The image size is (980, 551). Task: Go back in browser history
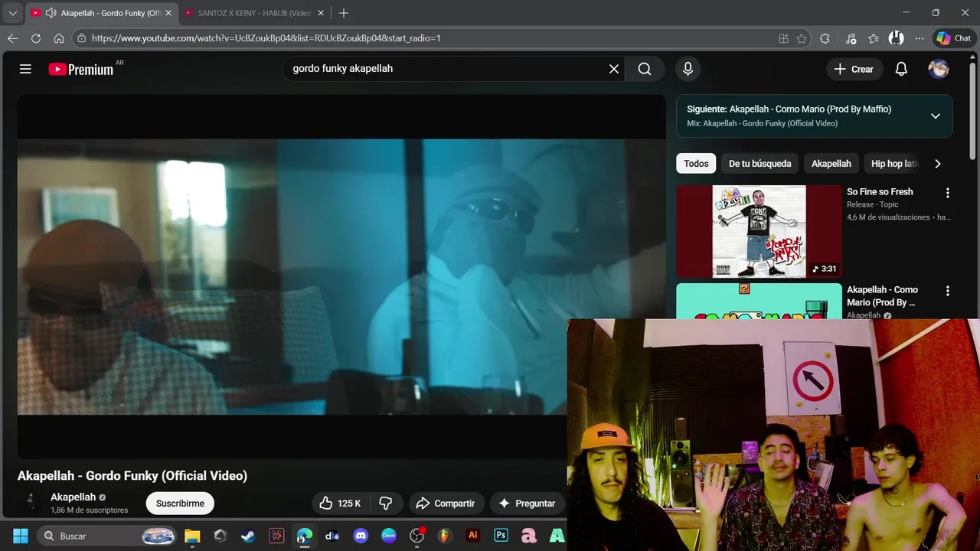(13, 38)
